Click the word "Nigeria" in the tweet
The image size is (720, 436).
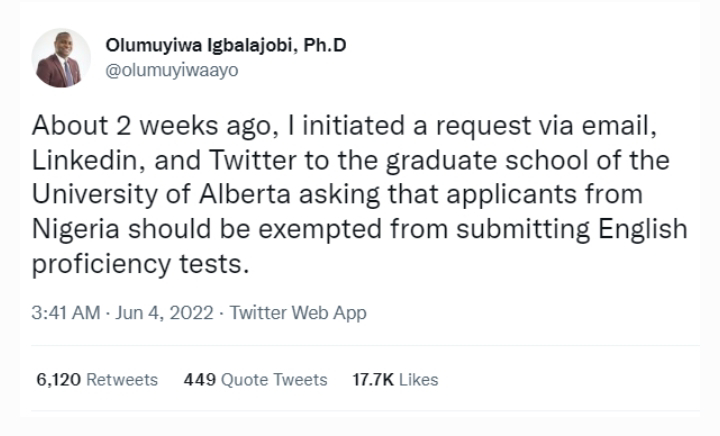(x=78, y=228)
